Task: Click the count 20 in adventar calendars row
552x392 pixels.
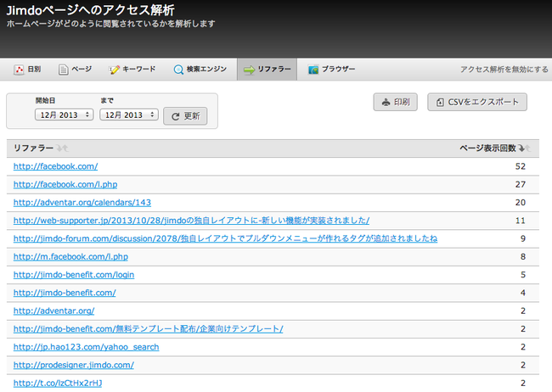Action: click(x=521, y=202)
